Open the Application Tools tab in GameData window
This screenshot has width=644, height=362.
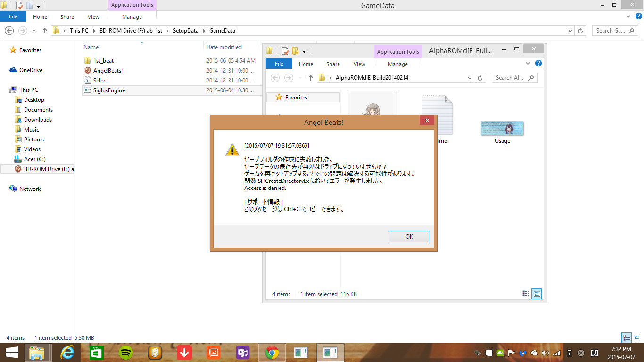pos(132,5)
